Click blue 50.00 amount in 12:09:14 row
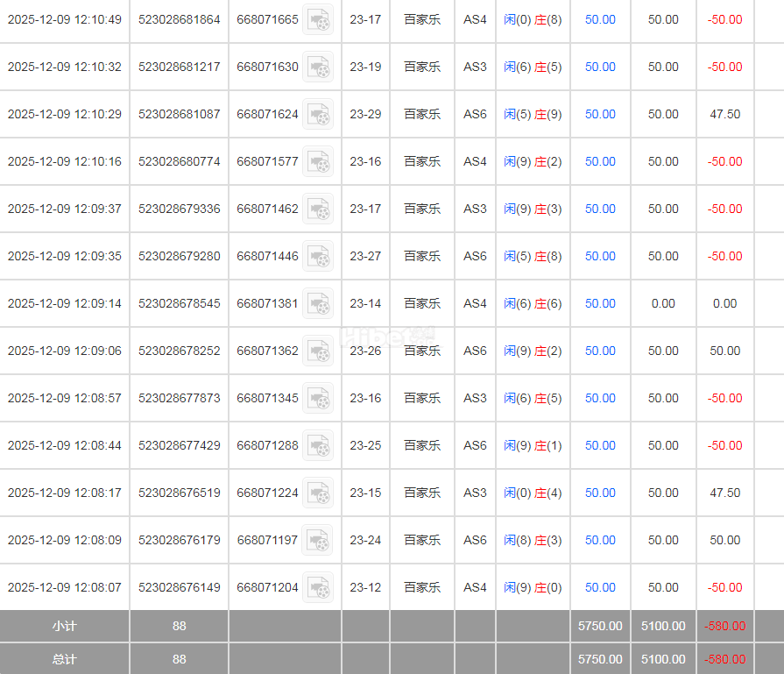The height and width of the screenshot is (674, 784). (600, 303)
